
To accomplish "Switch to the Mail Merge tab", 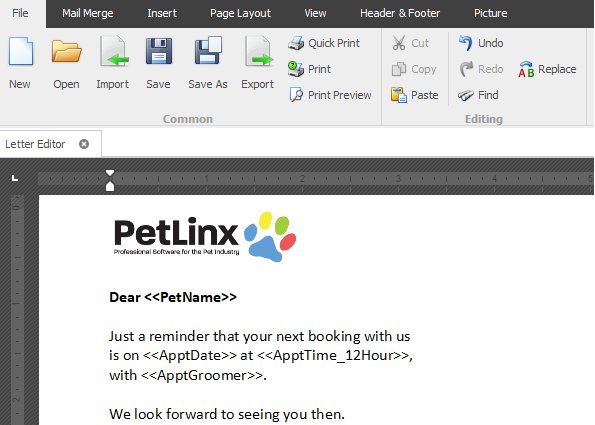I will point(88,13).
